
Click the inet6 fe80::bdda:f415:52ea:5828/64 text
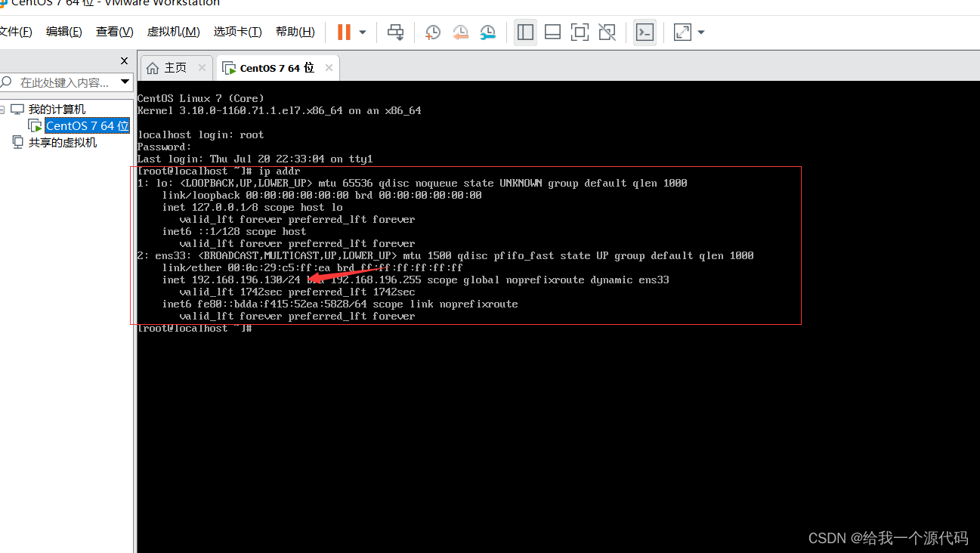pyautogui.click(x=264, y=304)
